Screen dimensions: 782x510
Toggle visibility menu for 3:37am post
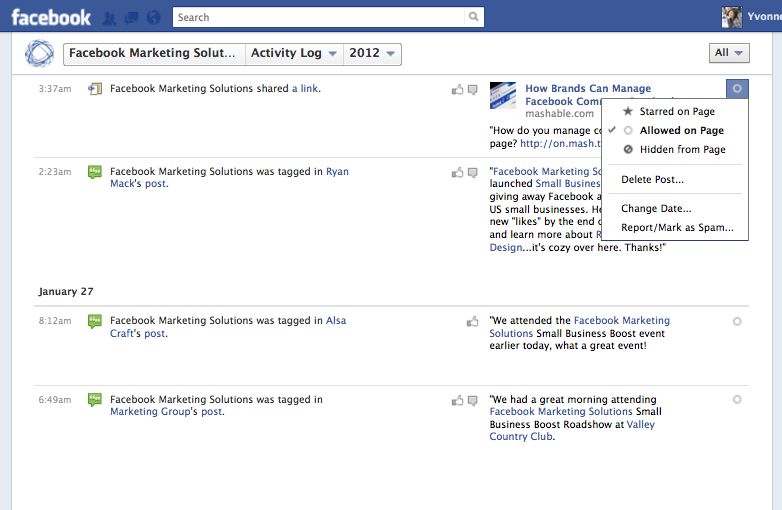pos(737,89)
